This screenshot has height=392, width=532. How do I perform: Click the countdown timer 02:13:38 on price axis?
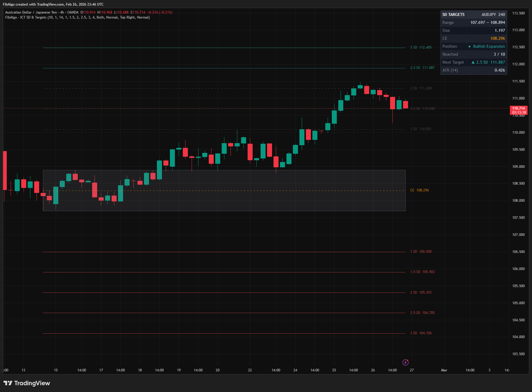519,113
